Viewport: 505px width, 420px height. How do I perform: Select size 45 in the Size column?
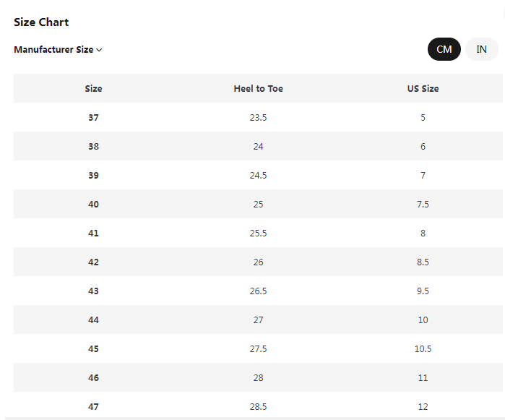(93, 349)
